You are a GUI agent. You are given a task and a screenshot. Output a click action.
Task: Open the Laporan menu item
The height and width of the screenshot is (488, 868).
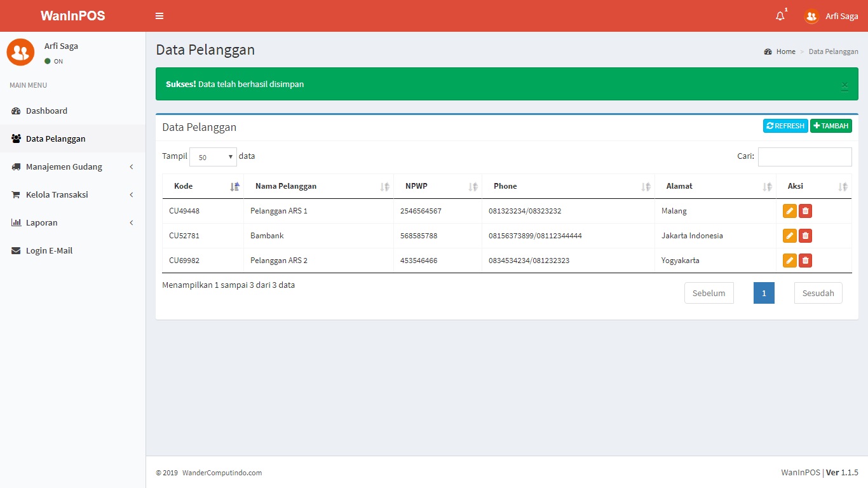coord(73,222)
